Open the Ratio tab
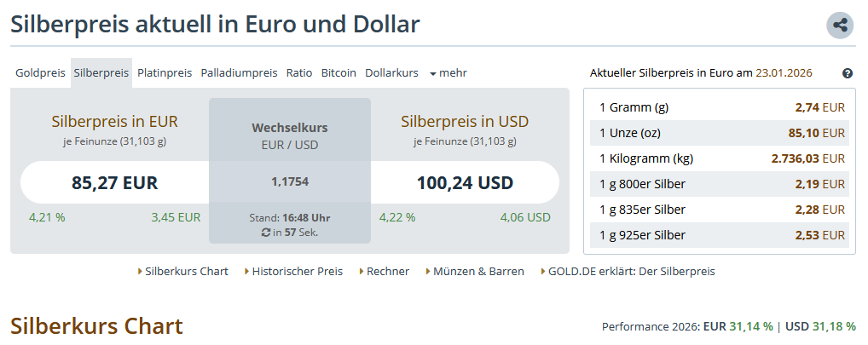Screen dimensions: 868x345 (299, 73)
